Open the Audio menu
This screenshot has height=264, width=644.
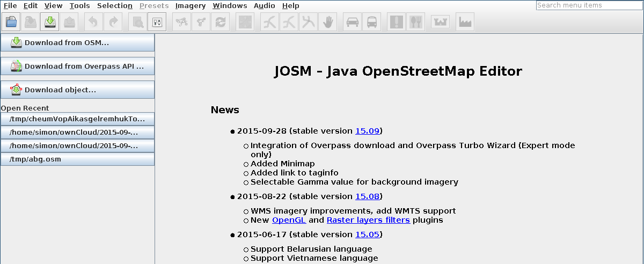265,6
